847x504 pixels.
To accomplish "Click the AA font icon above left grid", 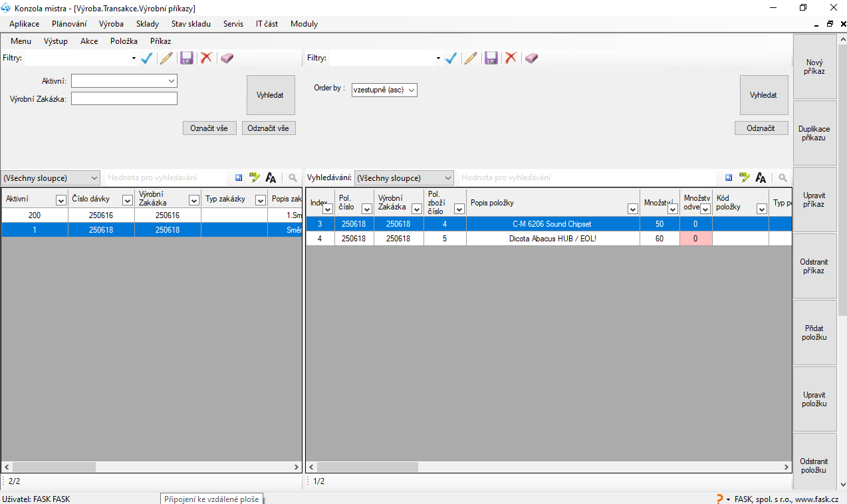I will click(x=271, y=178).
